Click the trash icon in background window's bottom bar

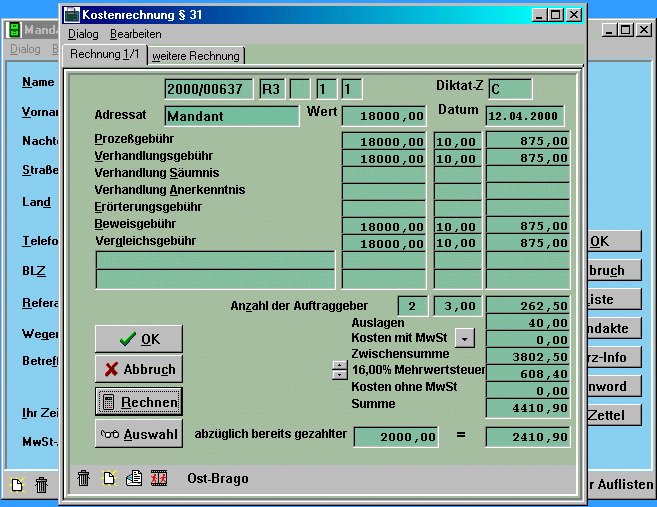tap(41, 485)
